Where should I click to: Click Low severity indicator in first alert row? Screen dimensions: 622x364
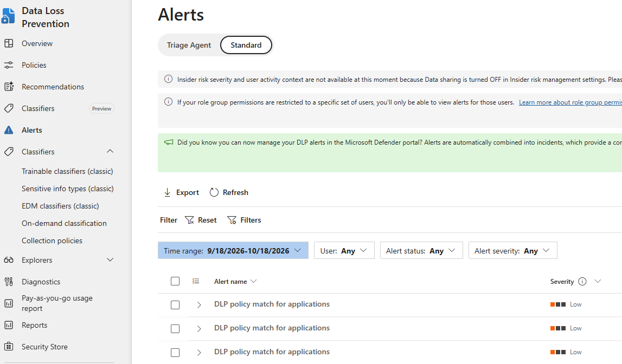click(x=566, y=304)
